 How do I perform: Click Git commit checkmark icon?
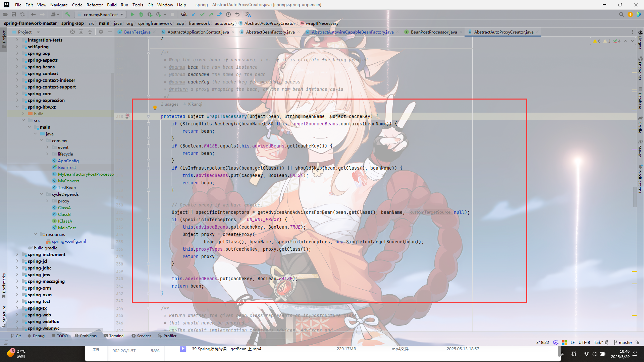[202, 14]
